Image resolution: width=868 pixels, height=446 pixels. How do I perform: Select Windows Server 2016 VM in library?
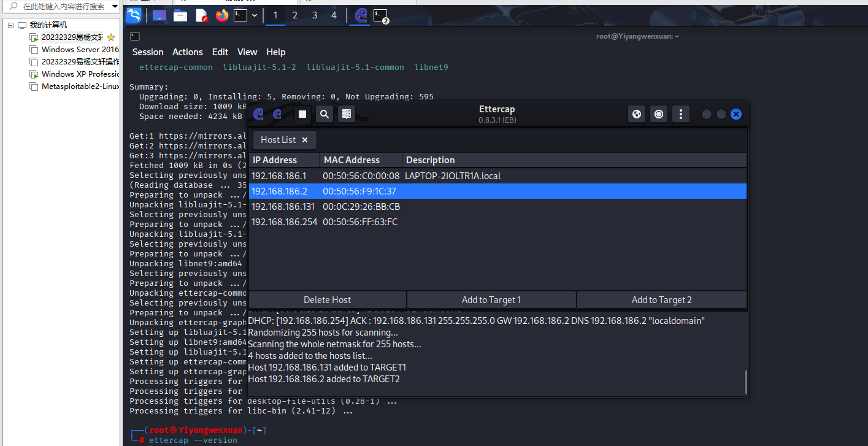80,50
